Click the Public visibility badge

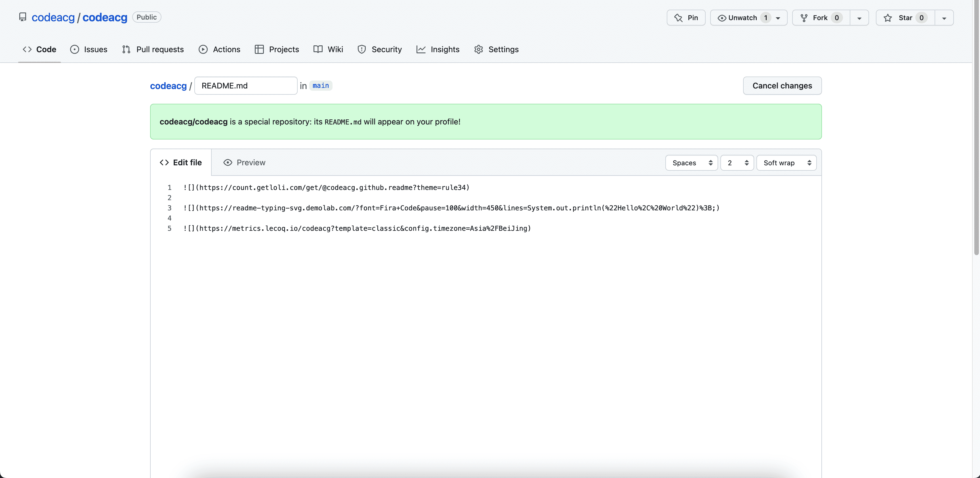(x=146, y=17)
